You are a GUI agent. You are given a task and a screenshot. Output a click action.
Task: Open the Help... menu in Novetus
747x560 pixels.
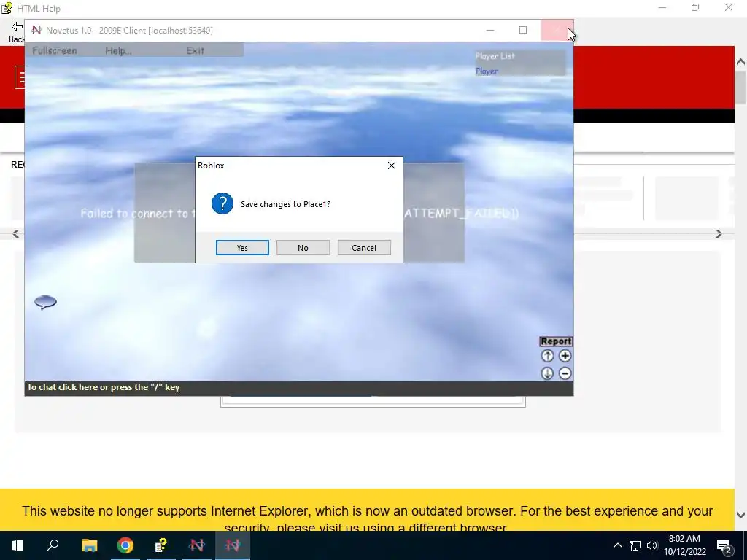click(118, 50)
